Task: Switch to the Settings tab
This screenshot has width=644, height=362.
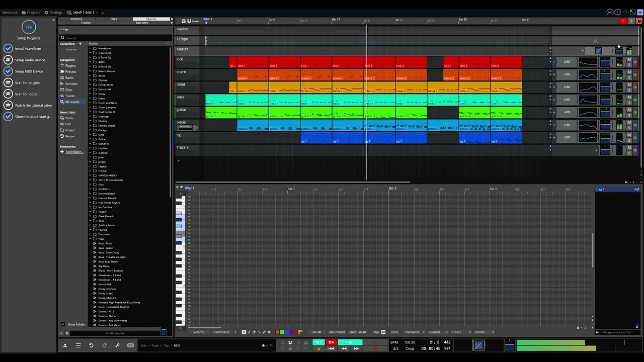Action: tap(53, 13)
